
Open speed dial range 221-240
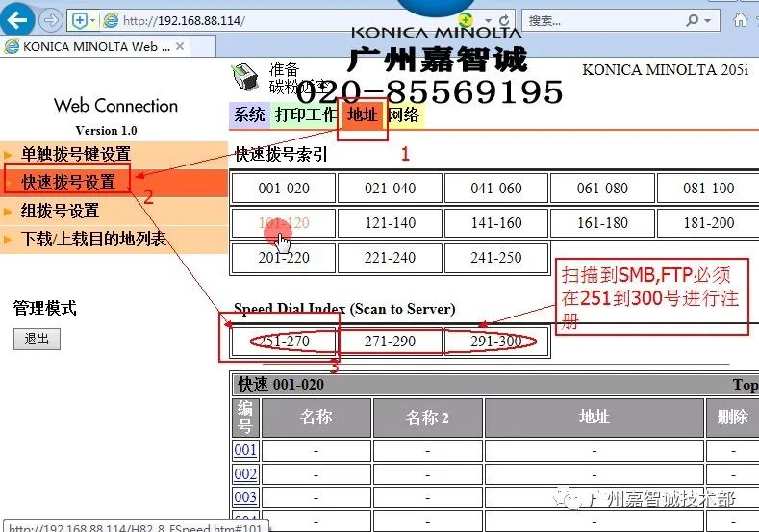coord(391,258)
